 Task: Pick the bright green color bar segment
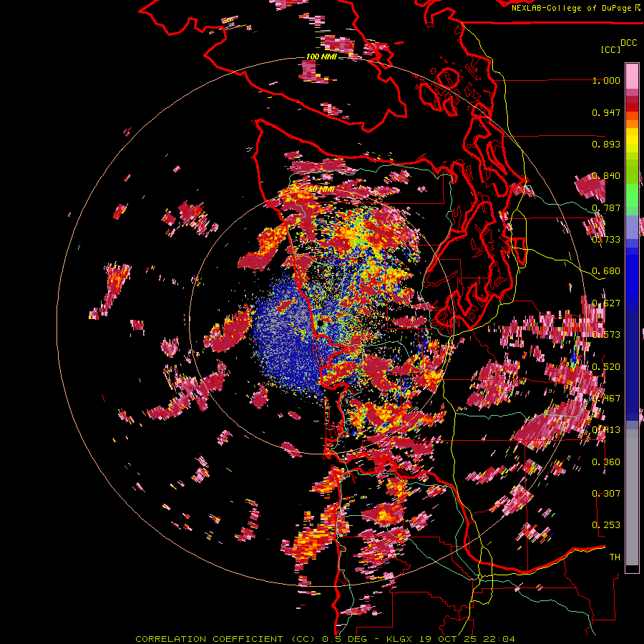point(632,195)
